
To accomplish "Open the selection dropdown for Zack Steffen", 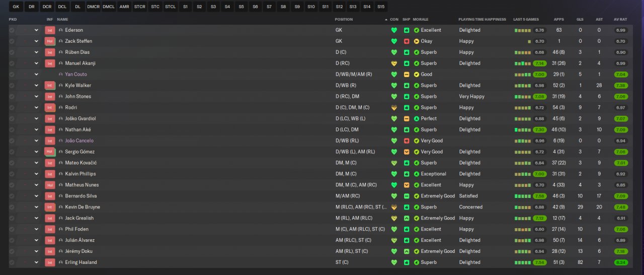I will 36,41.
